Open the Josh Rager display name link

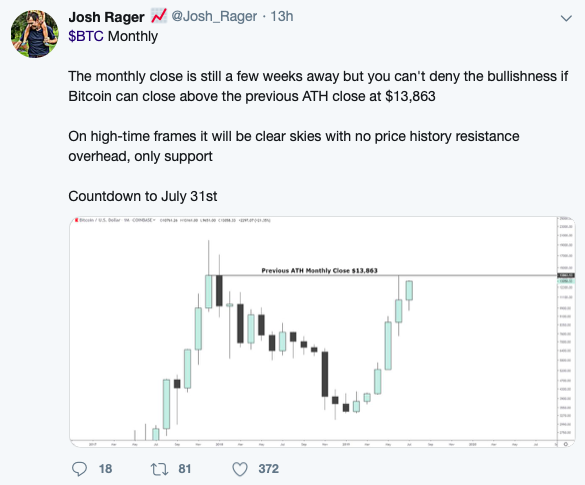tap(106, 17)
